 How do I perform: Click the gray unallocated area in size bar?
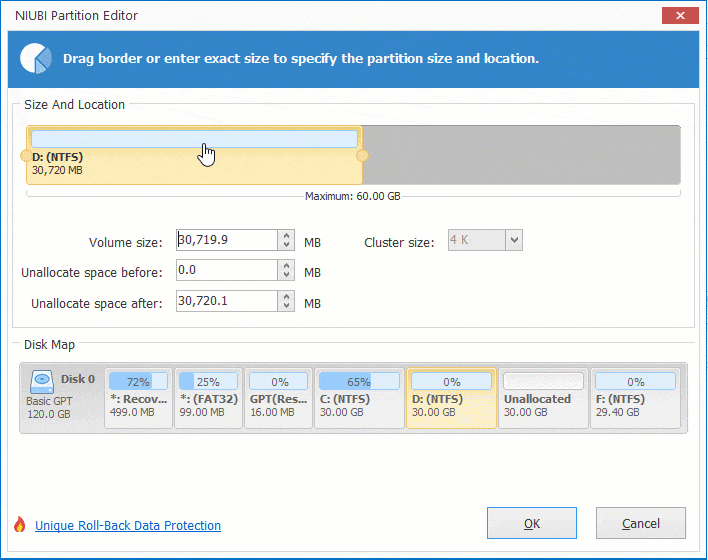(522, 155)
